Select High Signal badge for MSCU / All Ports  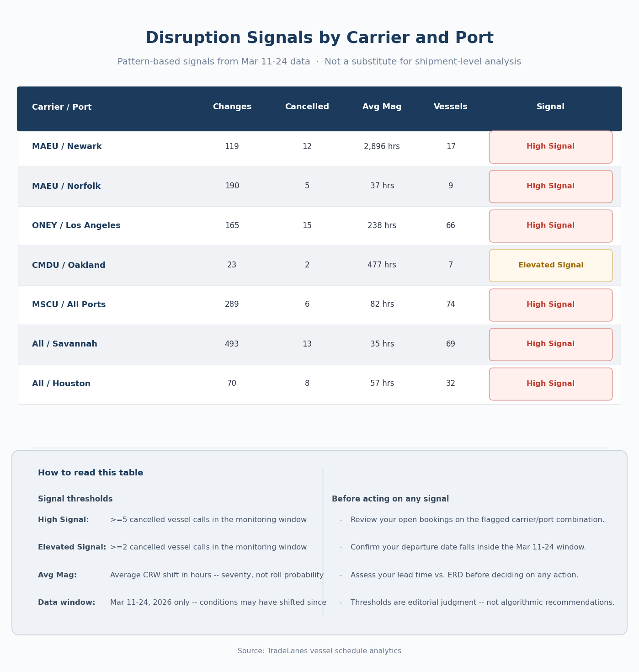coord(550,305)
